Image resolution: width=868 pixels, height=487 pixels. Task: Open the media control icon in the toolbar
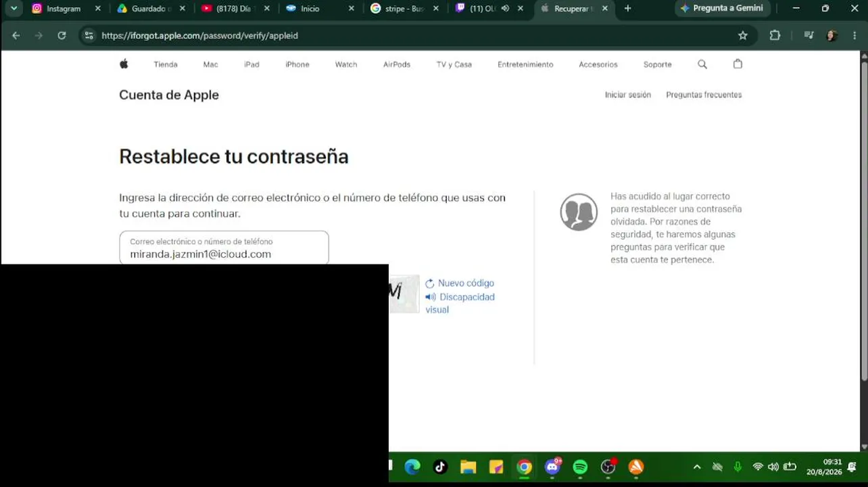click(x=809, y=35)
